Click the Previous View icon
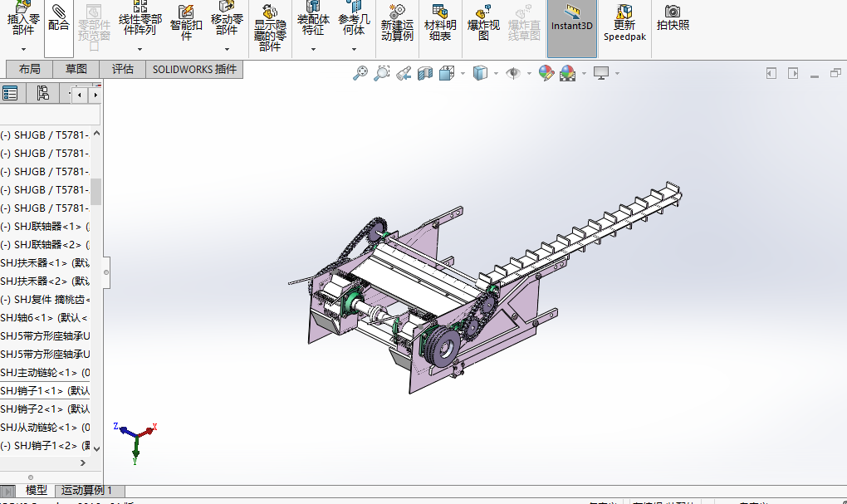This screenshot has width=847, height=504. pos(404,73)
